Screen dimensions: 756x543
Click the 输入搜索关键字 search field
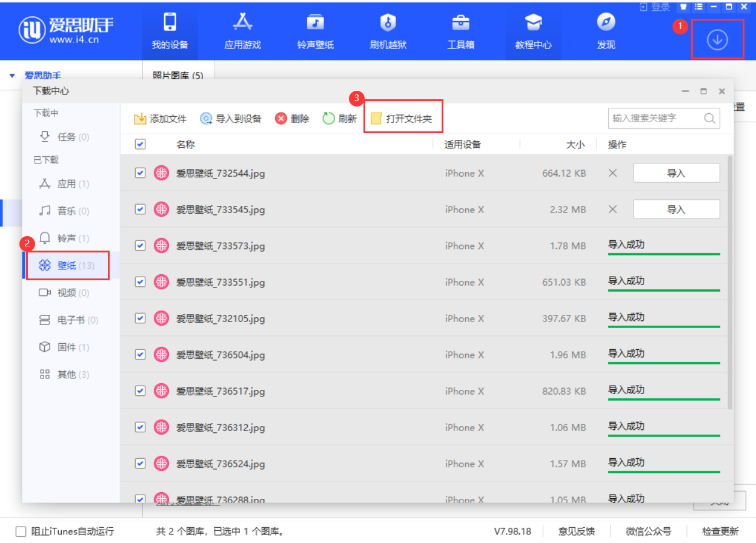pos(655,119)
